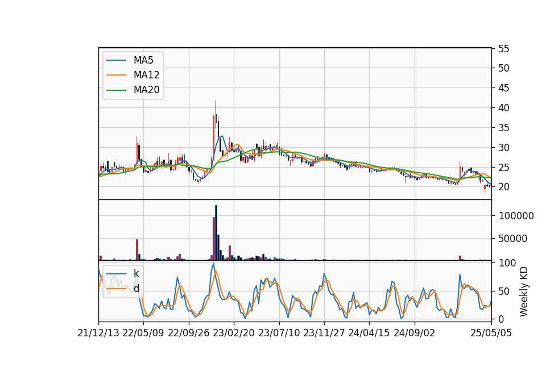Viewport: 546px width, 392px height.
Task: Click the 35 price axis tick label
Action: pos(504,128)
